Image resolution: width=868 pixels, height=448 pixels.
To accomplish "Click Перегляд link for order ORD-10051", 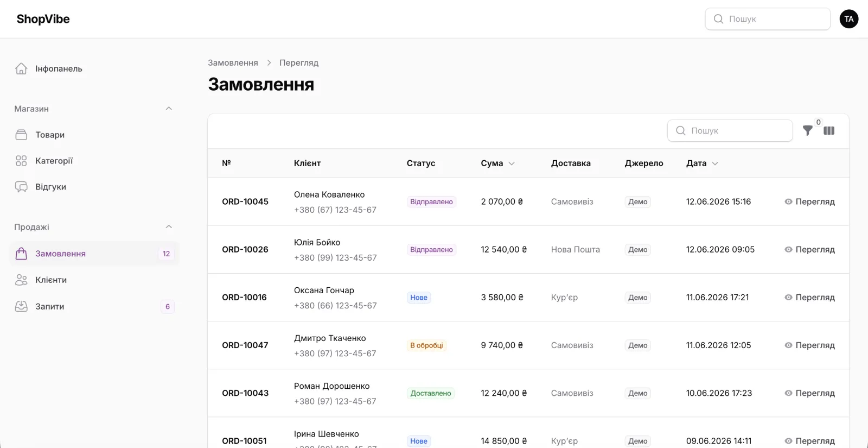I will (x=809, y=441).
